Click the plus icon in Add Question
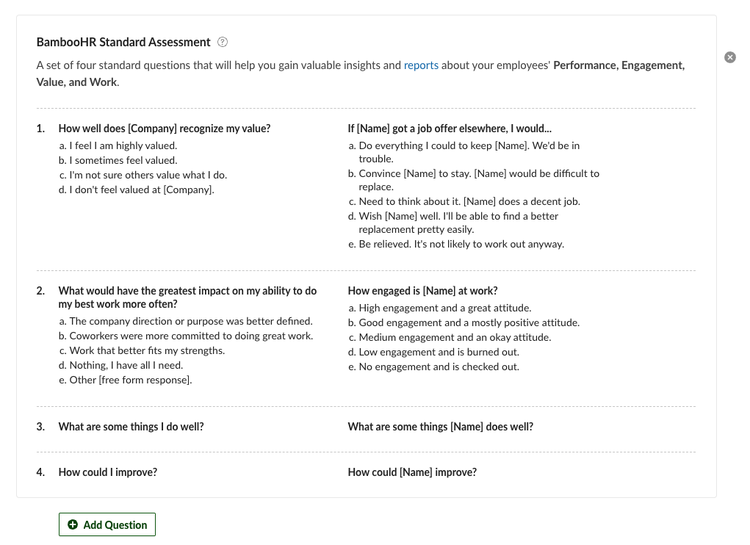This screenshot has height=545, width=750. [73, 524]
